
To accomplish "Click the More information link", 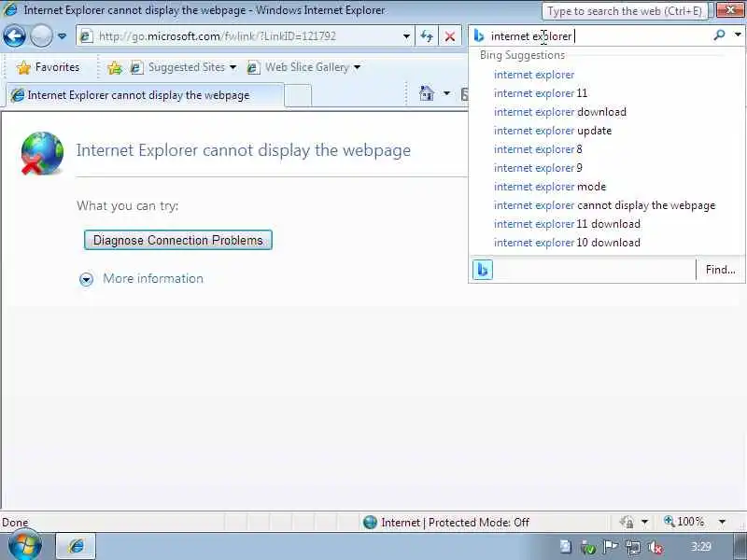I will point(153,278).
